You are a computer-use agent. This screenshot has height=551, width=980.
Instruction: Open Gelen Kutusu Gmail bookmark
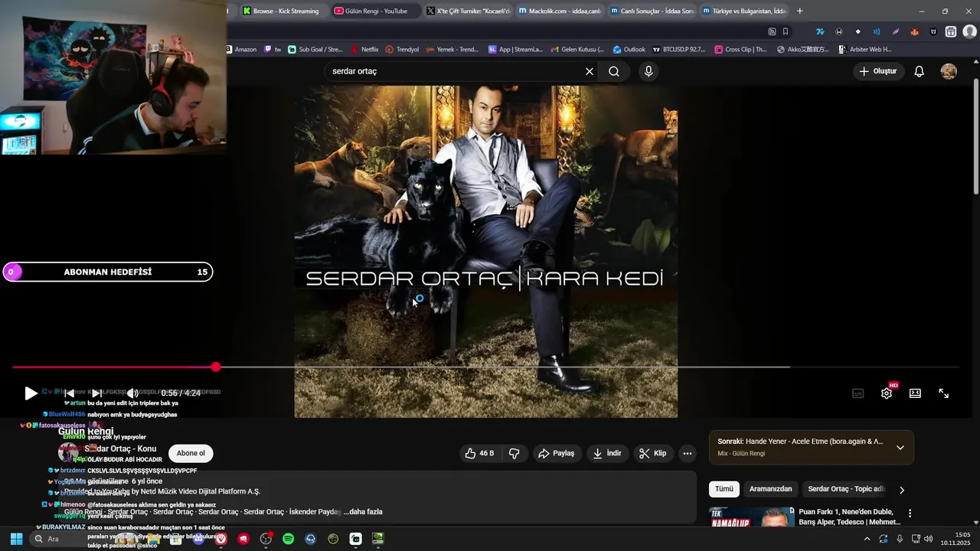[x=576, y=50]
